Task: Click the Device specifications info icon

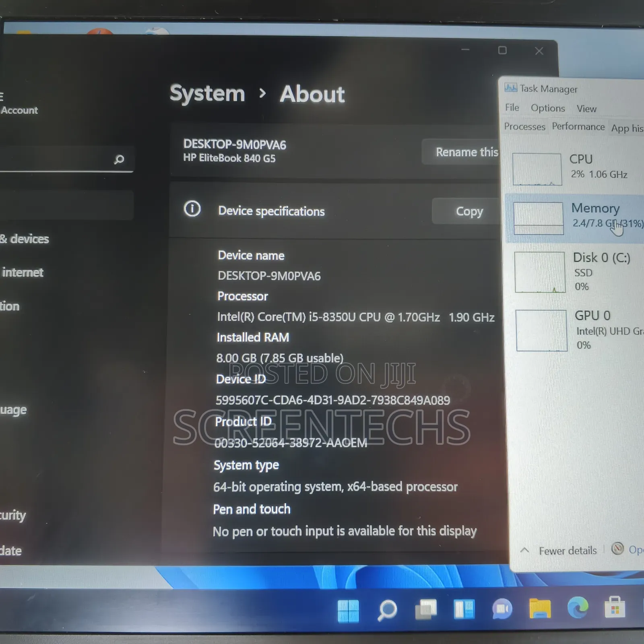Action: coord(192,209)
